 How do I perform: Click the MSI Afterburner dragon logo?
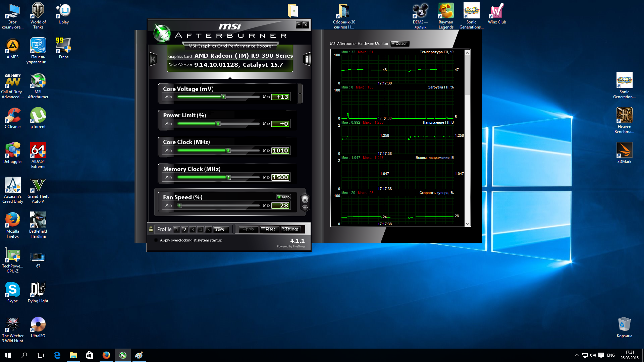[x=162, y=34]
